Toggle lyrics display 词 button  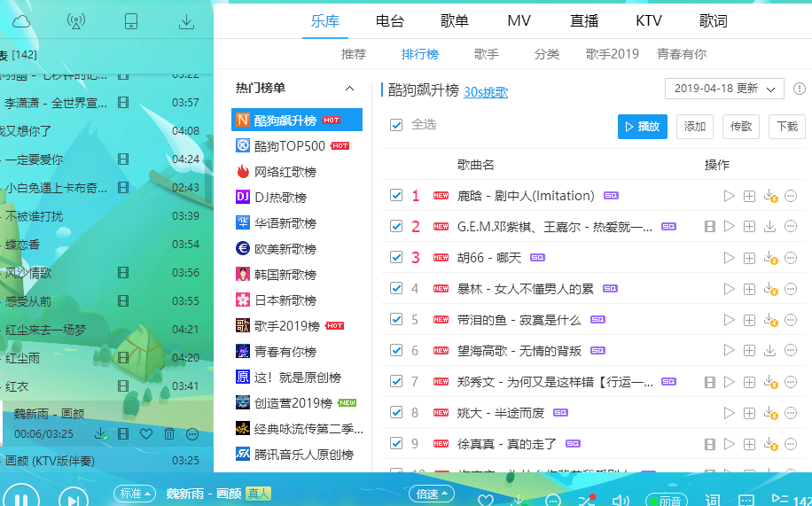tap(713, 500)
